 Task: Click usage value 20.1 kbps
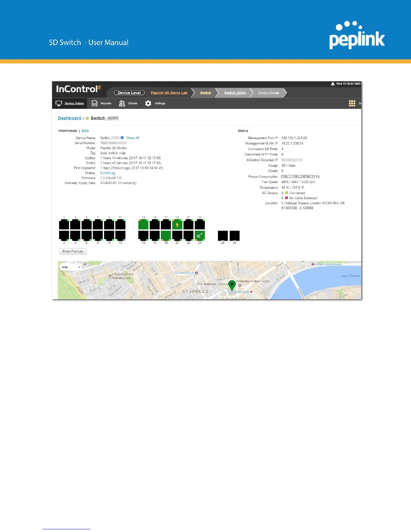(x=288, y=165)
